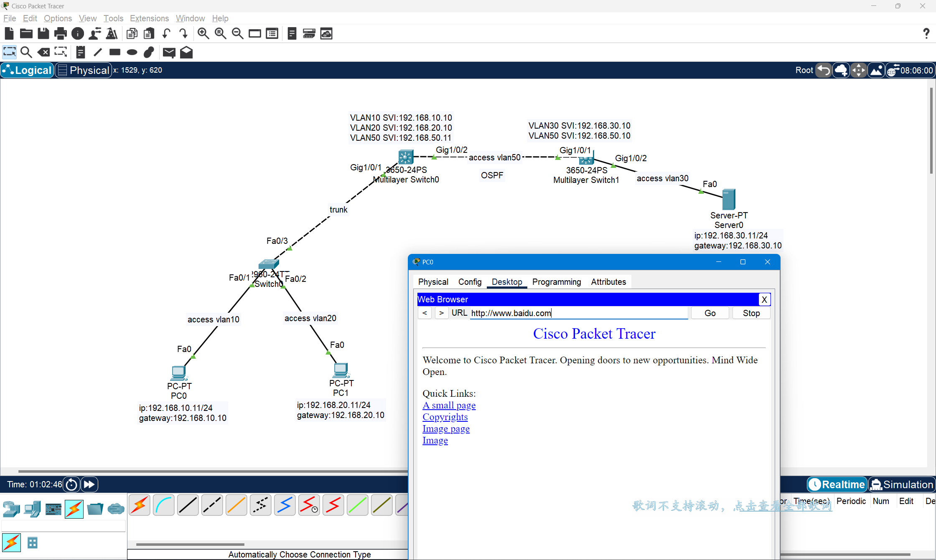The image size is (936, 560).
Task: Select the Draw Ellipse tool
Action: click(132, 52)
